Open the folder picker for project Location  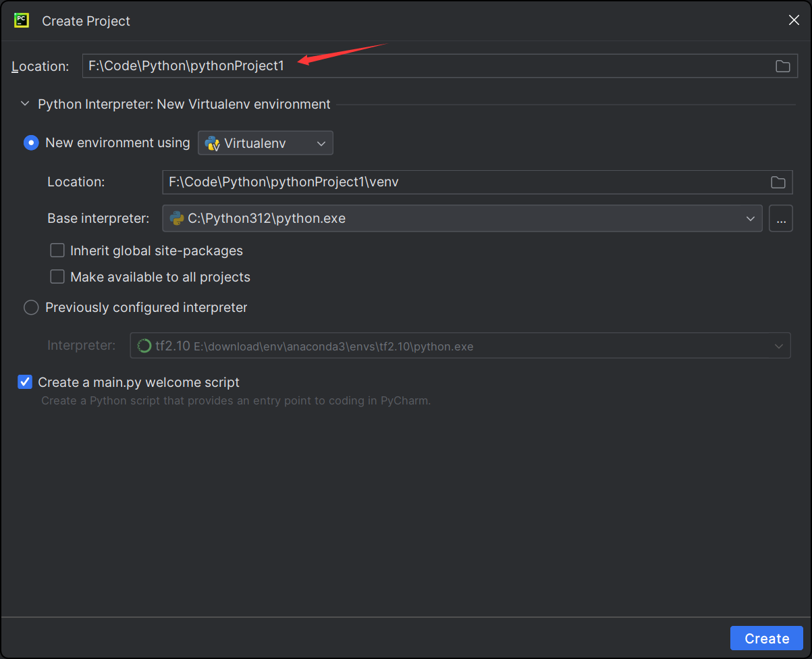tap(782, 65)
